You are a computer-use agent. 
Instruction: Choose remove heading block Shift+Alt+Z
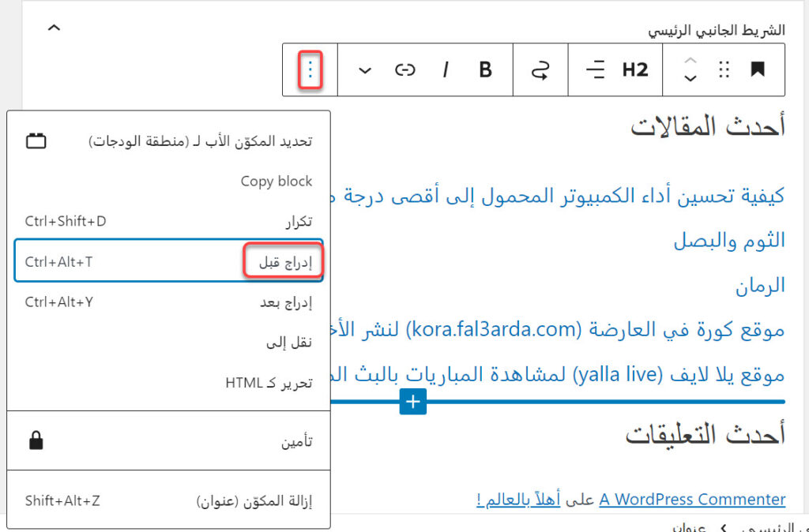click(x=169, y=500)
